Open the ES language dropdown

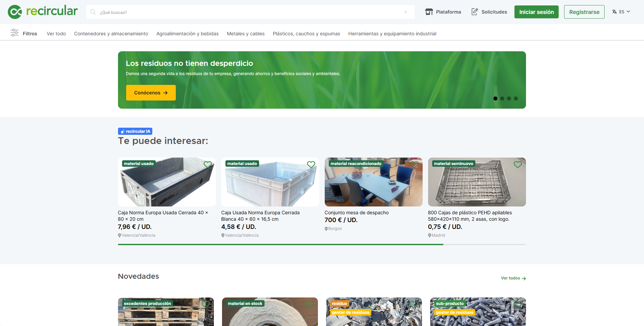tap(625, 12)
